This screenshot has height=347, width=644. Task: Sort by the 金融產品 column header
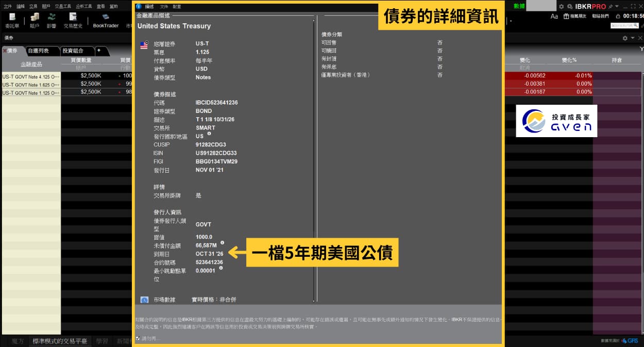[31, 64]
